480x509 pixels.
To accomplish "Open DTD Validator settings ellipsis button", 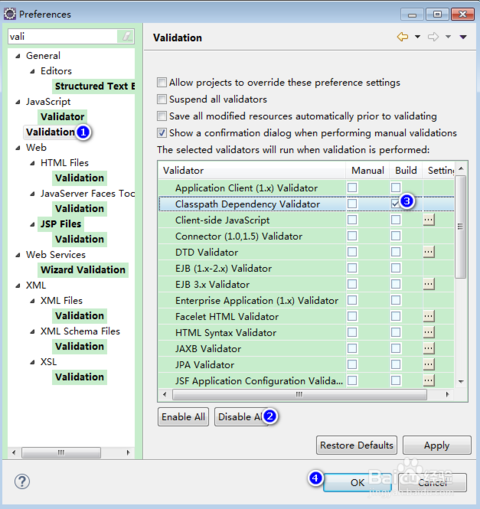I will pos(429,252).
